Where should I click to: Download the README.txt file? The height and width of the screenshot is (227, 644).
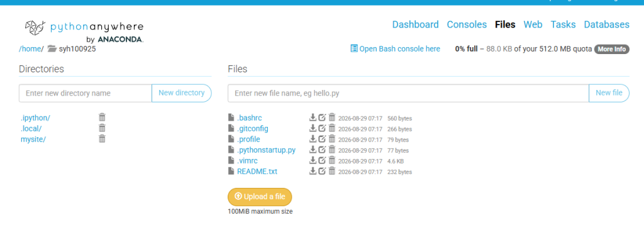pyautogui.click(x=313, y=171)
